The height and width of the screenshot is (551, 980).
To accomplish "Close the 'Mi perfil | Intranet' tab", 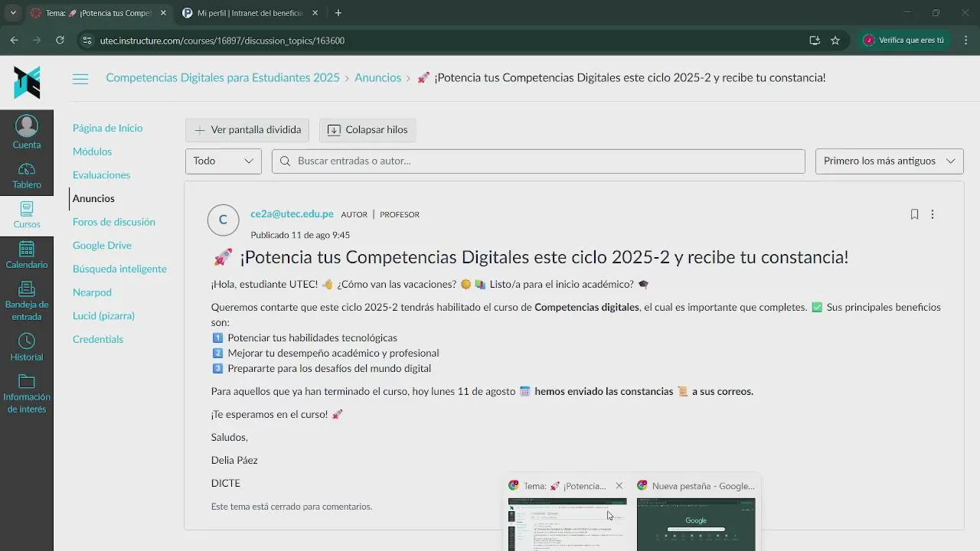I will [315, 13].
